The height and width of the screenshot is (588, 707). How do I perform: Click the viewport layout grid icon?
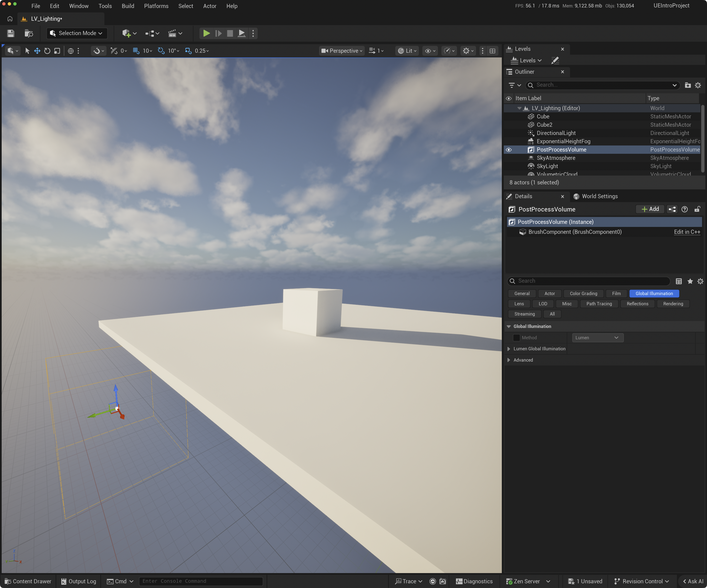tap(492, 51)
